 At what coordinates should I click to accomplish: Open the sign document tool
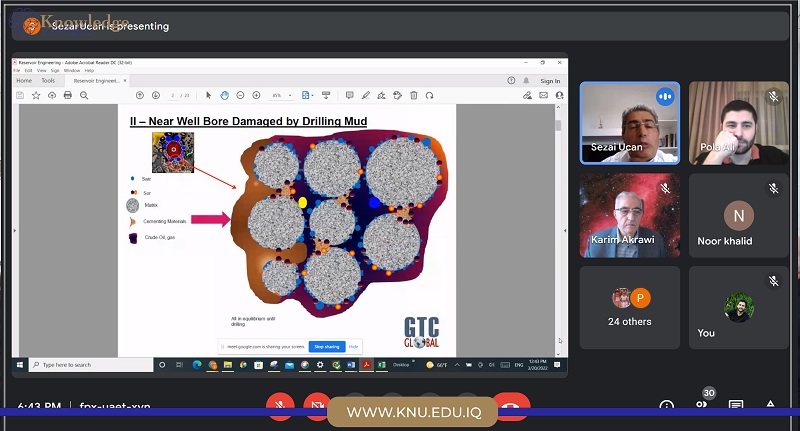[x=381, y=95]
